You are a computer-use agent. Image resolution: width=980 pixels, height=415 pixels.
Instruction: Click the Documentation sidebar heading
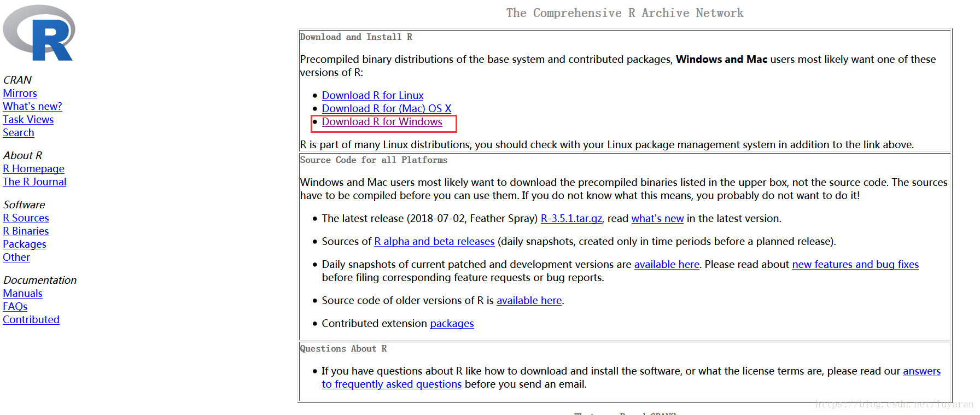39,280
